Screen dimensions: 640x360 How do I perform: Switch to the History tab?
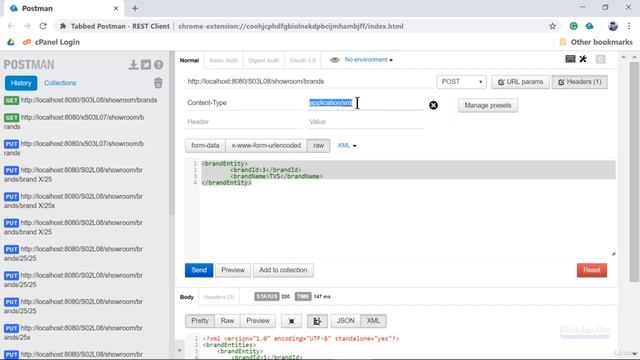point(21,83)
